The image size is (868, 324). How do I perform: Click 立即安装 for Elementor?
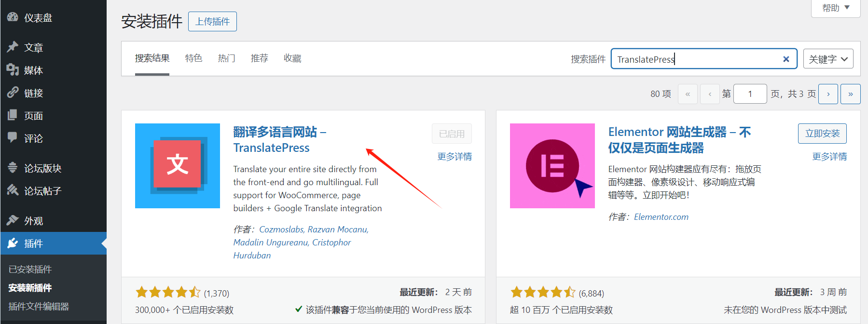(x=822, y=134)
